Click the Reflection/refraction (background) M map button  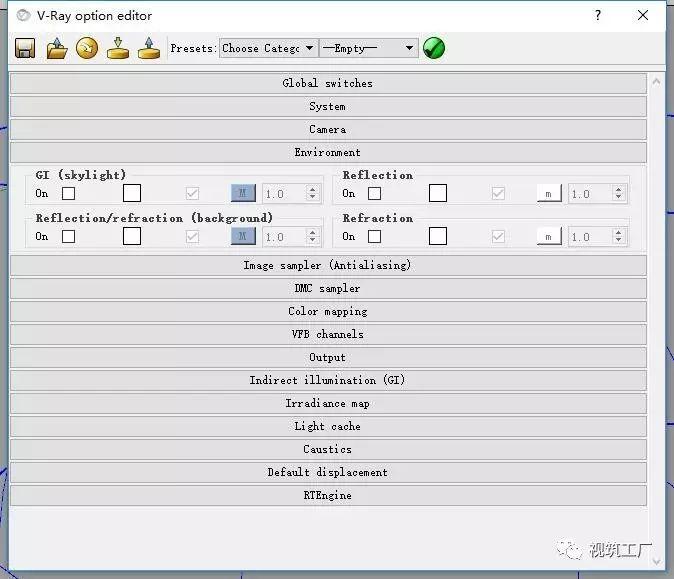pos(243,236)
